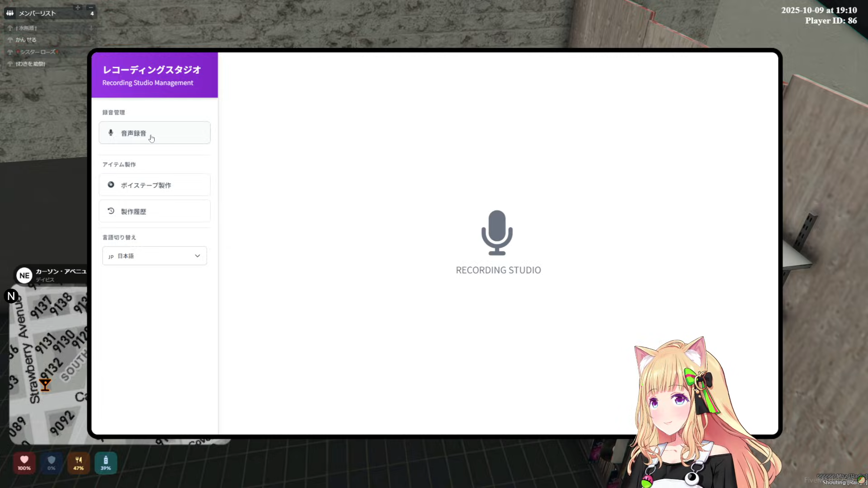
Task: Click the chevron arrow of language selector
Action: point(198,256)
